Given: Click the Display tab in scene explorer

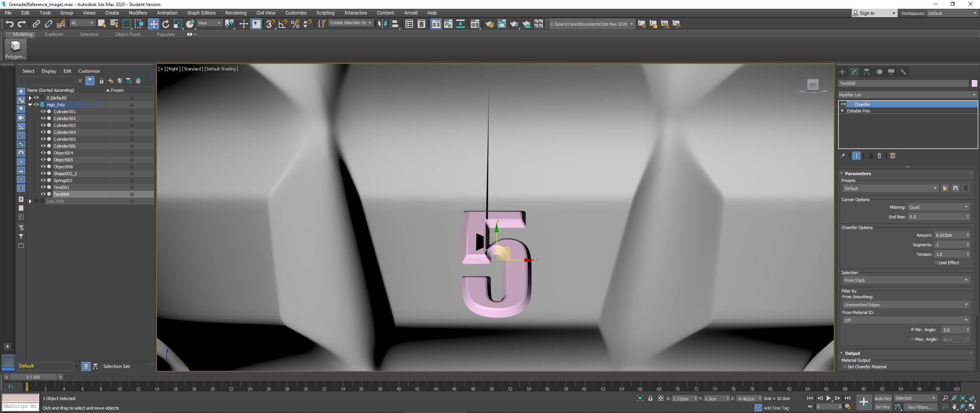Looking at the screenshot, I should 49,70.
